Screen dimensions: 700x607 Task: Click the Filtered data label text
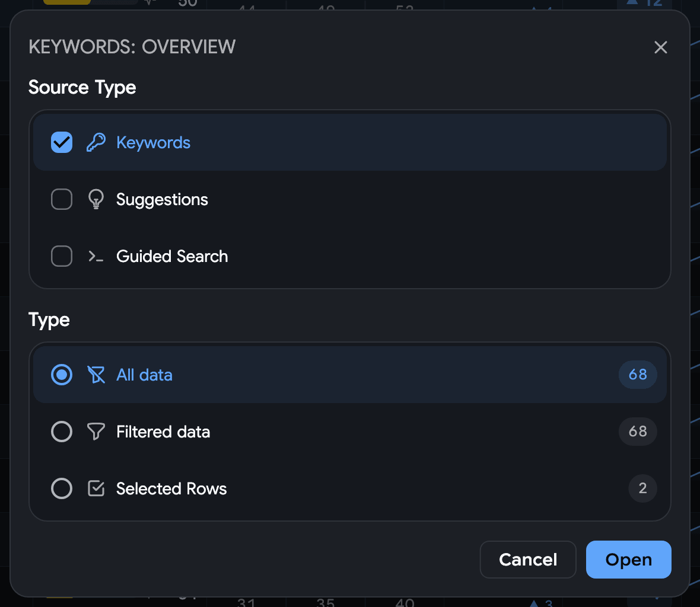tap(163, 432)
